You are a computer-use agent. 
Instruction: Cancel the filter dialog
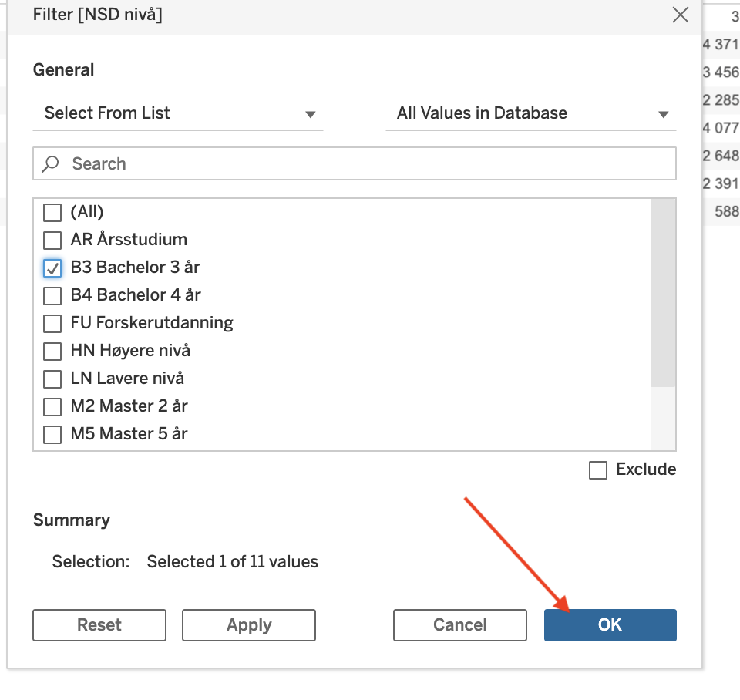click(460, 625)
